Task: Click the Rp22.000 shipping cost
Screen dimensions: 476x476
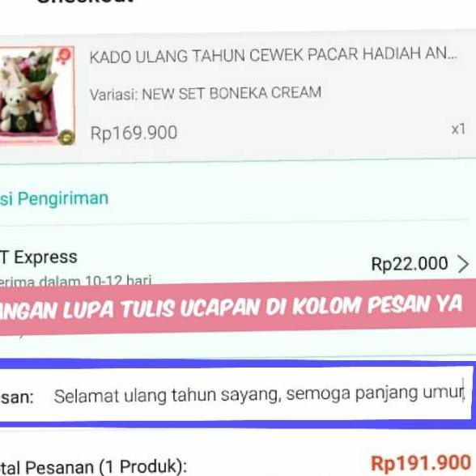Action: point(410,264)
